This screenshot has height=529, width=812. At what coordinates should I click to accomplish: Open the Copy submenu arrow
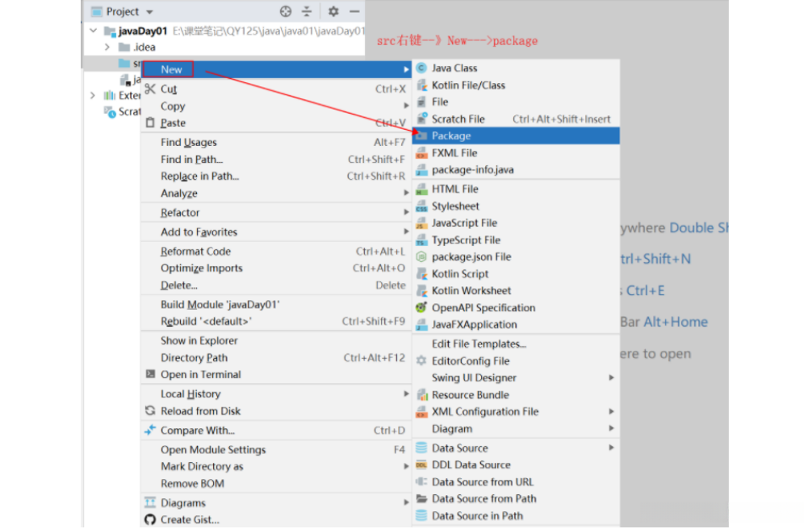406,106
